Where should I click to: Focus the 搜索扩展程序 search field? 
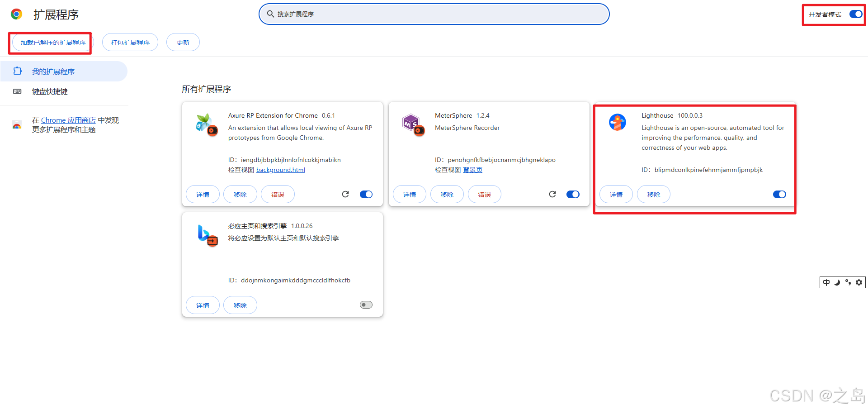434,14
